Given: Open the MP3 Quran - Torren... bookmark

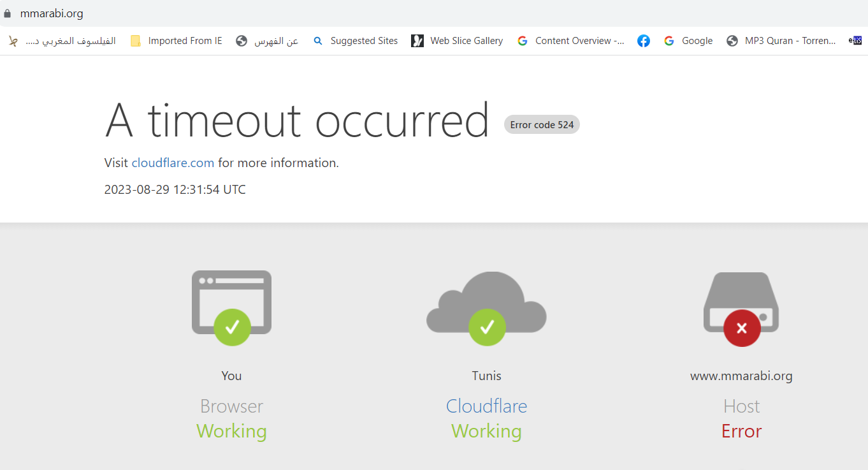Looking at the screenshot, I should coord(781,41).
